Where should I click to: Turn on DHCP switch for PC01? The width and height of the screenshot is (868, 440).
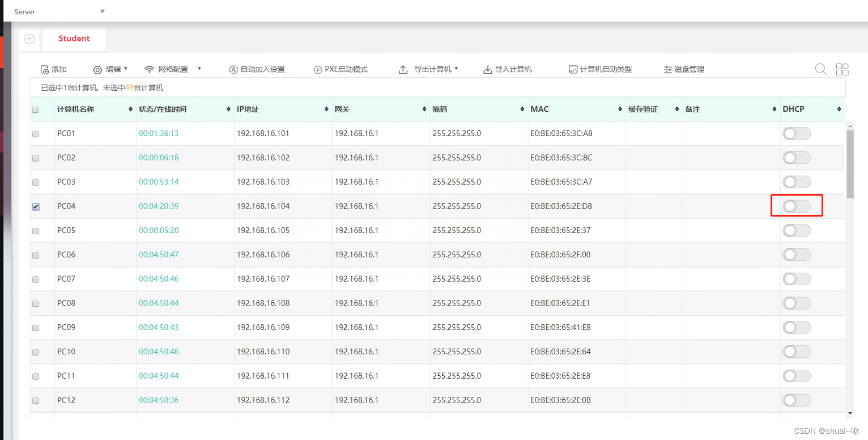coord(796,134)
